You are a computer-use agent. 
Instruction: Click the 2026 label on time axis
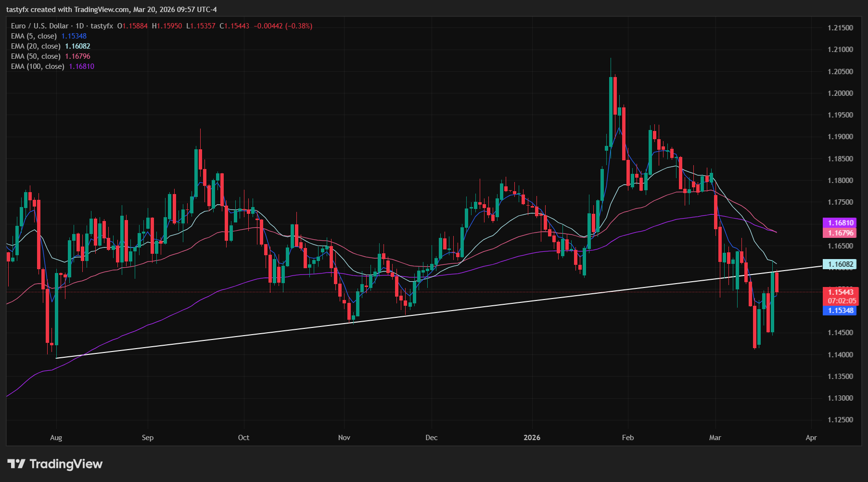(x=532, y=438)
